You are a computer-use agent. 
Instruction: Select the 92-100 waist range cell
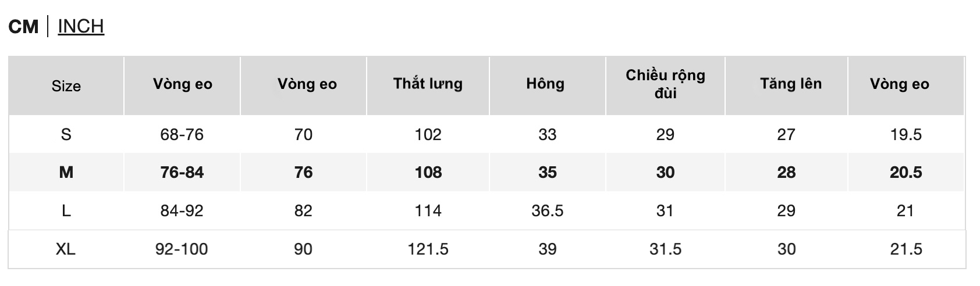pyautogui.click(x=182, y=249)
